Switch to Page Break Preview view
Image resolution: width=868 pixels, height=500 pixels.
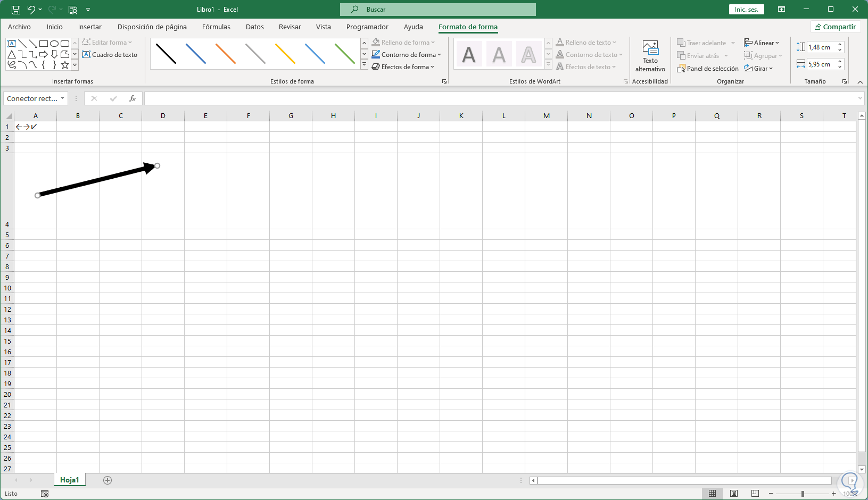[x=755, y=494]
